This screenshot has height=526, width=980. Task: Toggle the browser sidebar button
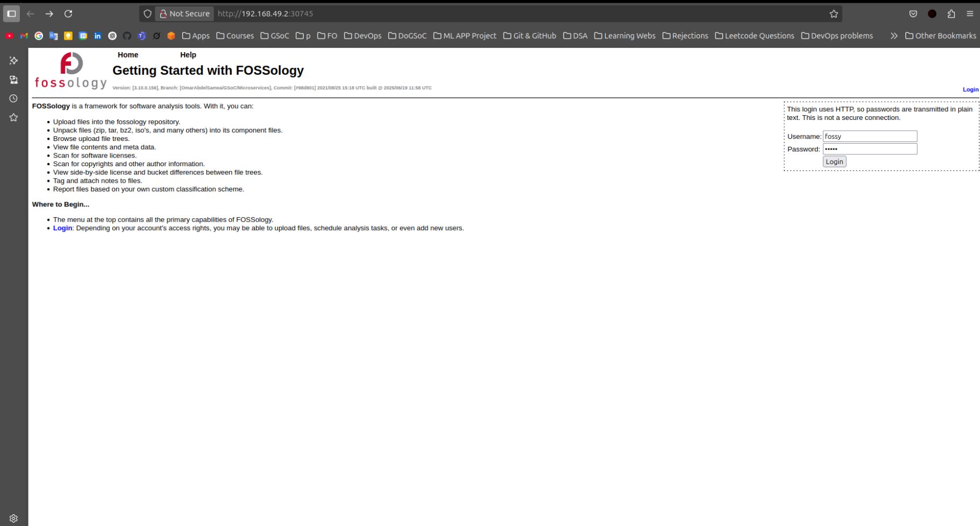pos(11,13)
